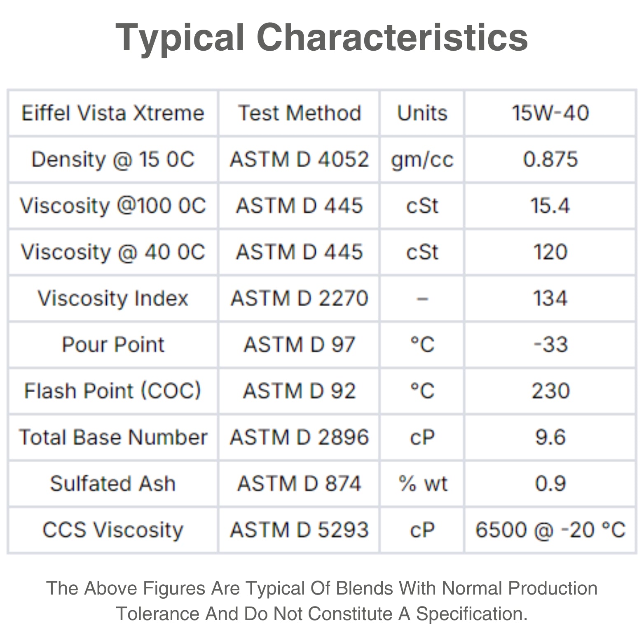Viewport: 644px width, 644px height.
Task: Select the -33 pour point value
Action: [x=550, y=344]
